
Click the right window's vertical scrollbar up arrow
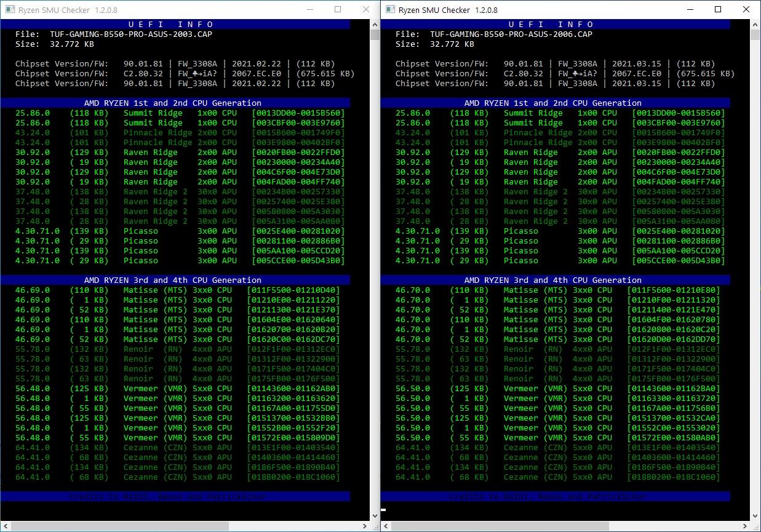coord(755,25)
